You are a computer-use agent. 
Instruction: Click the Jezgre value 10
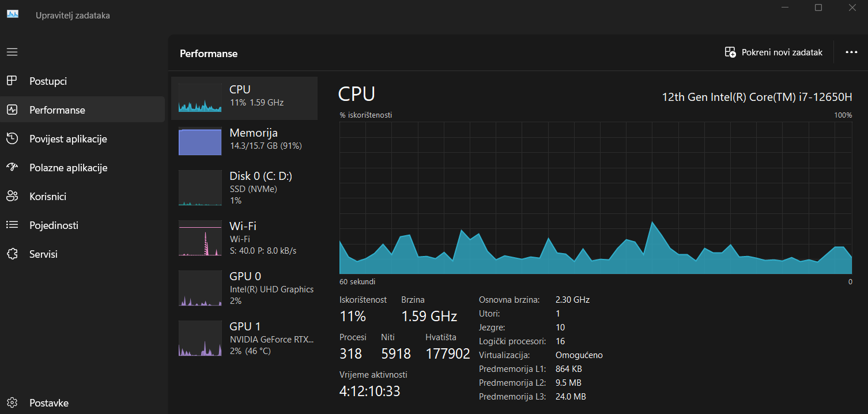pyautogui.click(x=560, y=328)
